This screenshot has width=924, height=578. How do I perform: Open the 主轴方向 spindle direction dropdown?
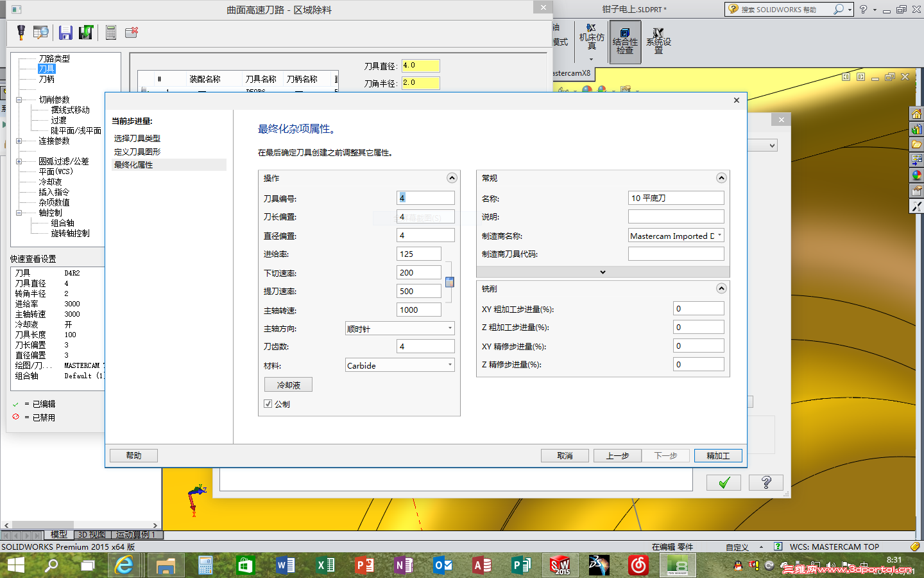(400, 328)
